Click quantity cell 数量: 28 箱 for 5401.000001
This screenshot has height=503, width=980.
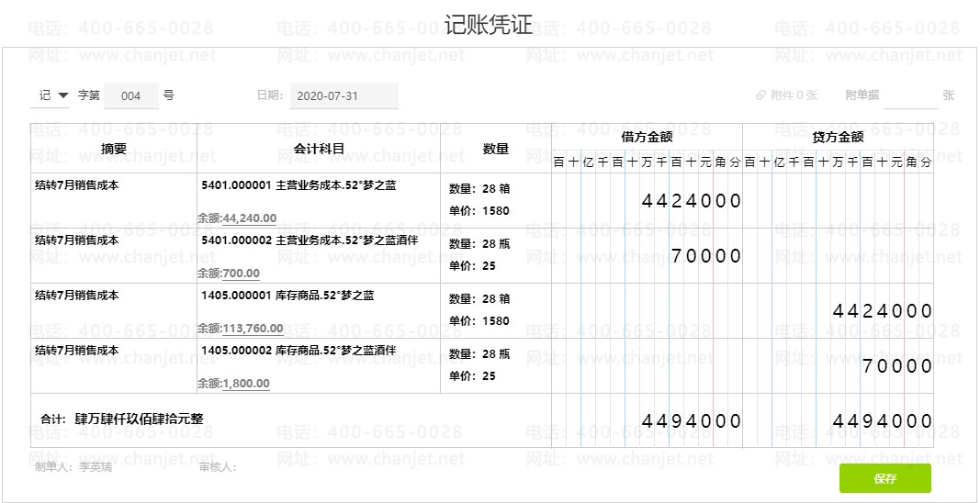[x=479, y=189]
